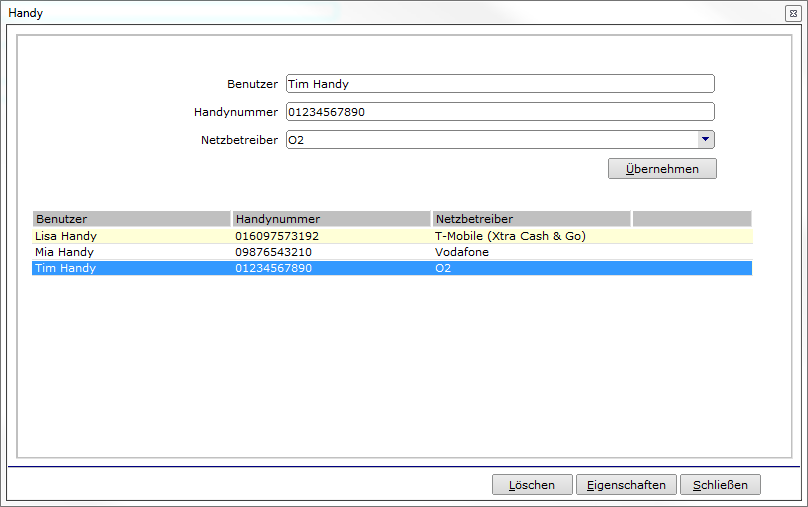Click the Übernehmen button
This screenshot has height=507, width=808.
coord(662,169)
